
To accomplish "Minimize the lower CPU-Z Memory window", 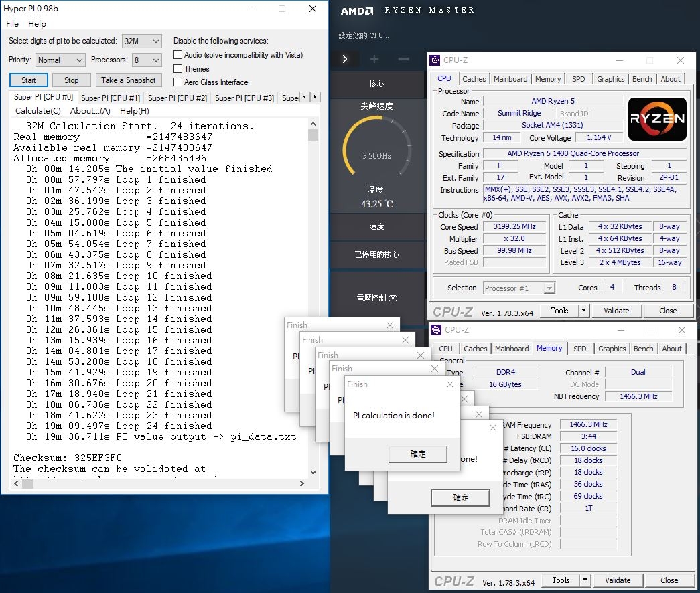I will pos(621,330).
